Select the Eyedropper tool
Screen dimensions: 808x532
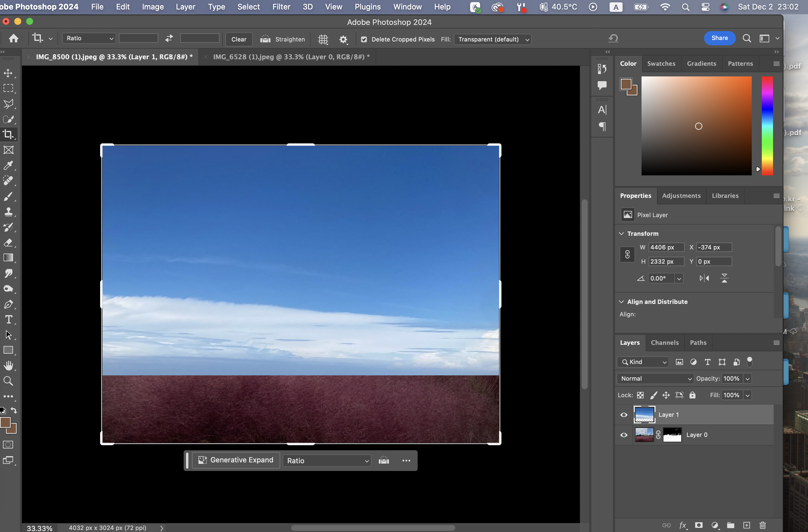(x=8, y=165)
